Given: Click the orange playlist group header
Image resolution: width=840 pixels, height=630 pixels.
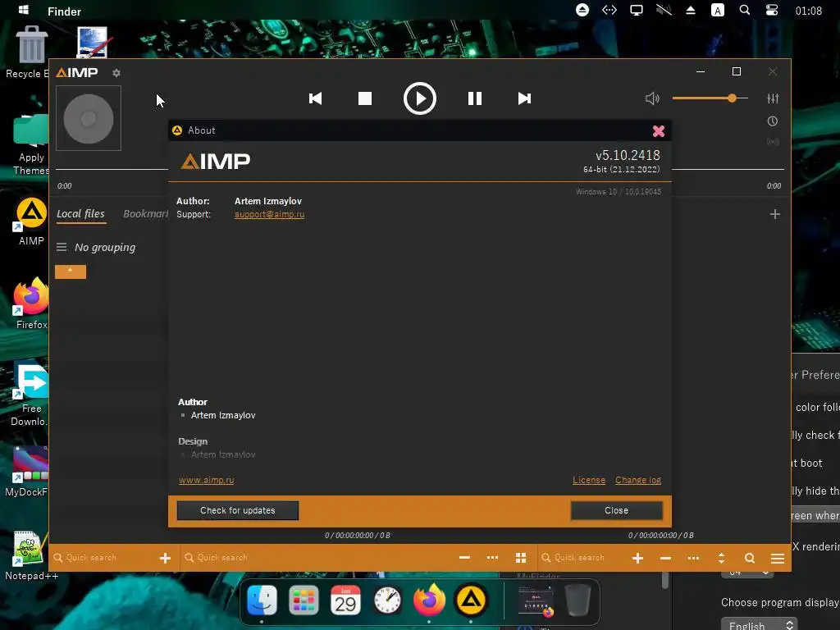Looking at the screenshot, I should pos(71,272).
